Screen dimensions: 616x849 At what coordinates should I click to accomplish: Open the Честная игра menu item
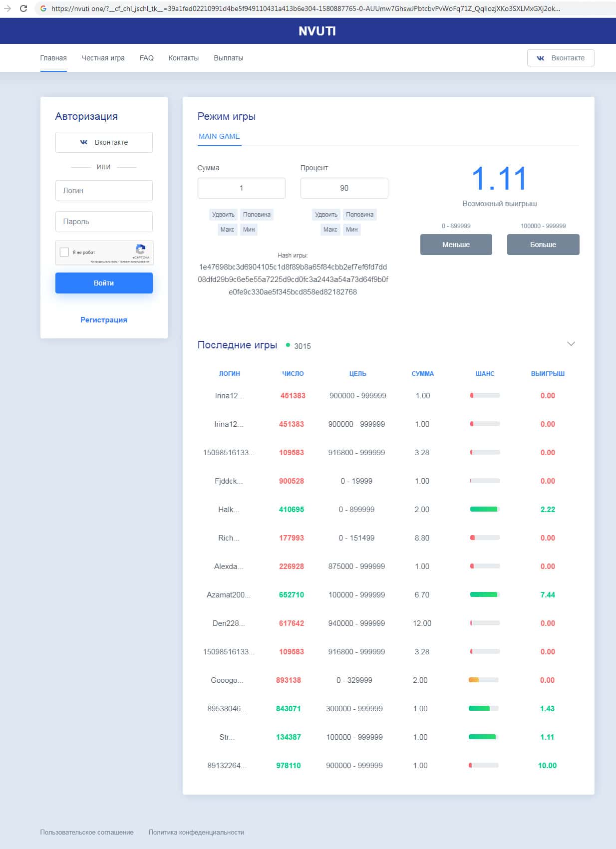[103, 58]
